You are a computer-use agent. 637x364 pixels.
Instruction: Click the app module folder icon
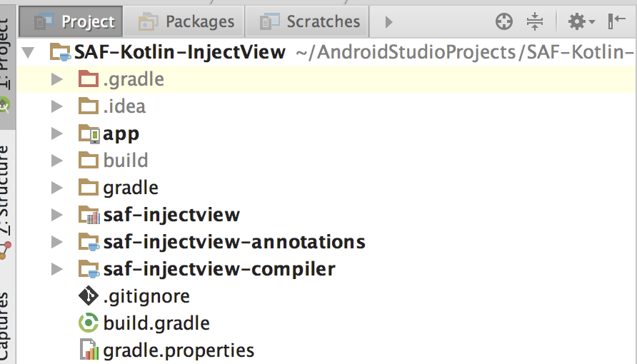(x=89, y=133)
